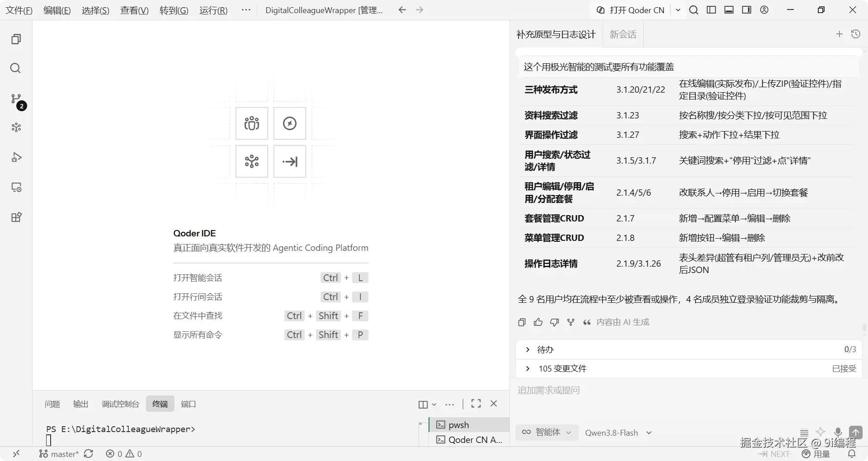This screenshot has width=868, height=461.
Task: Open the 编辑(E) menu
Action: [57, 10]
